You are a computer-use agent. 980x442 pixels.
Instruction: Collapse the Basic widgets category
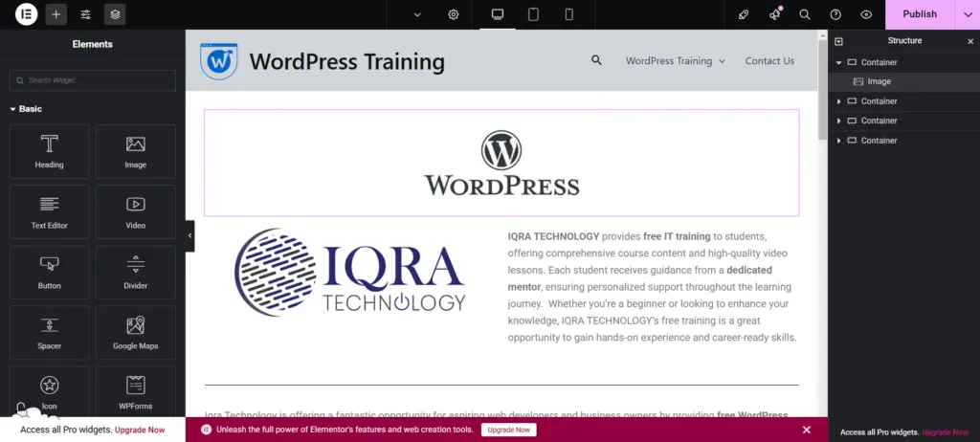click(x=26, y=109)
